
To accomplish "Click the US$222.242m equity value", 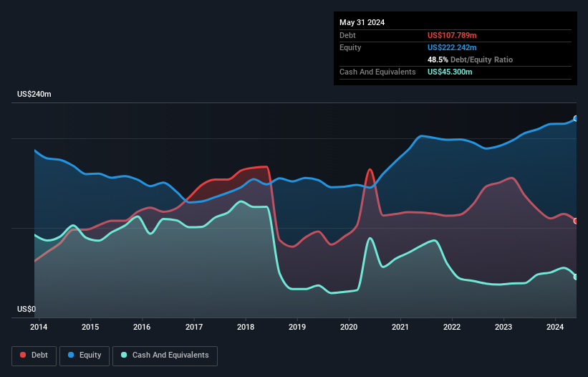I will 452,47.
